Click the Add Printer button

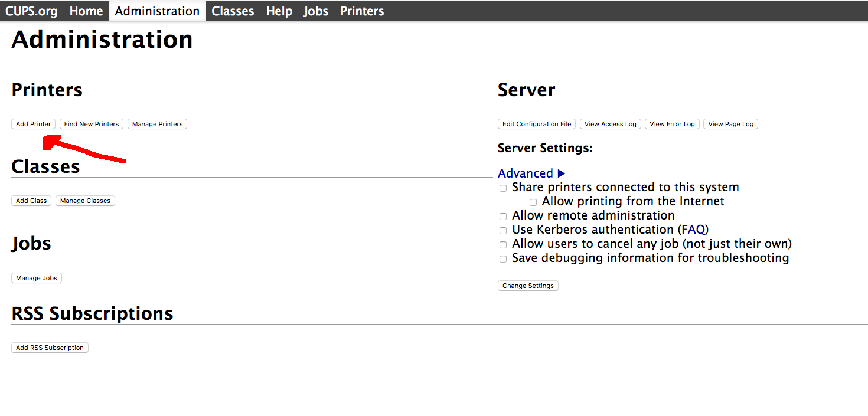pyautogui.click(x=33, y=123)
